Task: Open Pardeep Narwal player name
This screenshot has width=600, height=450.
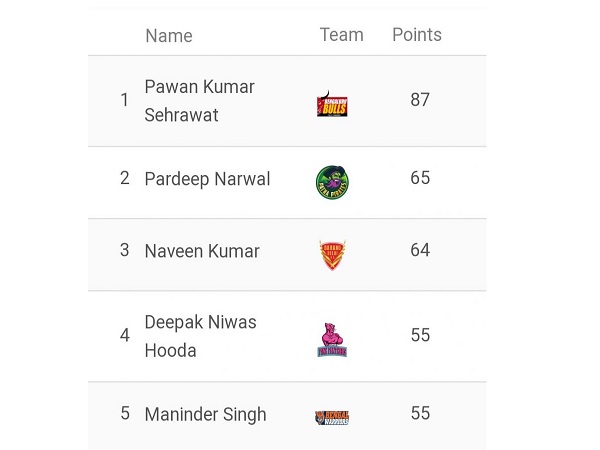Action: [x=207, y=179]
